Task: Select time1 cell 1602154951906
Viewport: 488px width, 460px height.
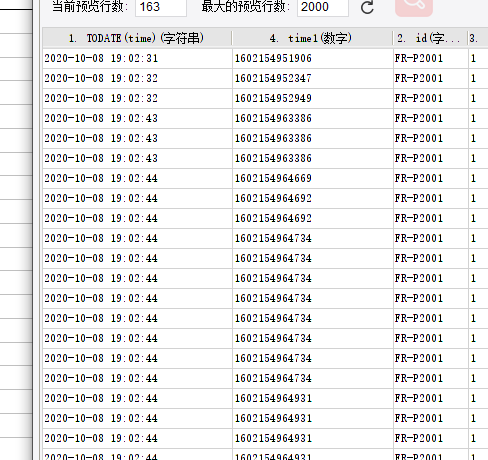Action: pyautogui.click(x=313, y=59)
